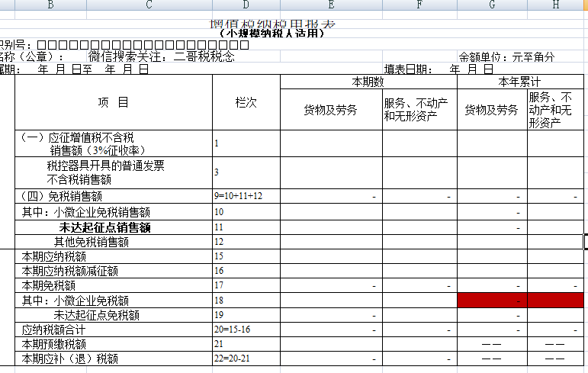
Task: Click the 纳税人识别号 box row
Action: 143,45
